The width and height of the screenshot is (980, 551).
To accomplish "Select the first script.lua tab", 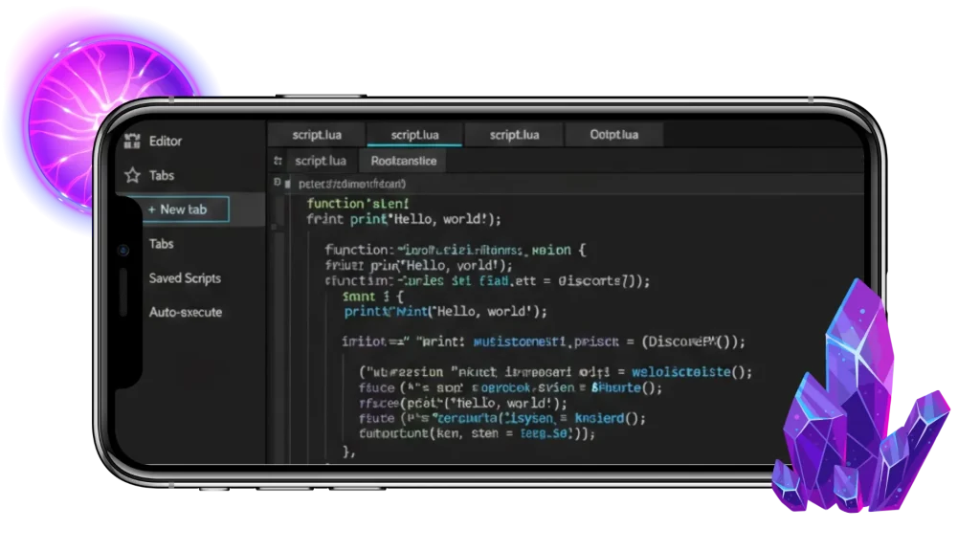I will (x=317, y=134).
